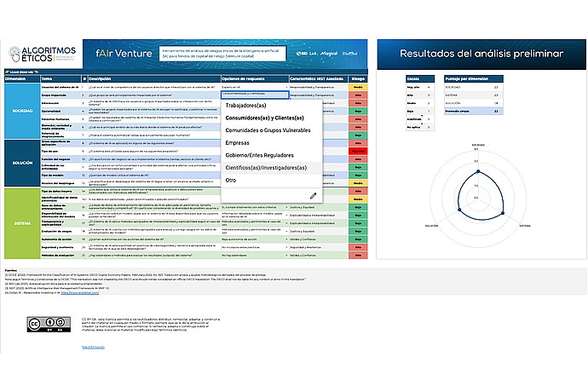Open the OECD reference hyperlink in Fuentes

coord(80,292)
